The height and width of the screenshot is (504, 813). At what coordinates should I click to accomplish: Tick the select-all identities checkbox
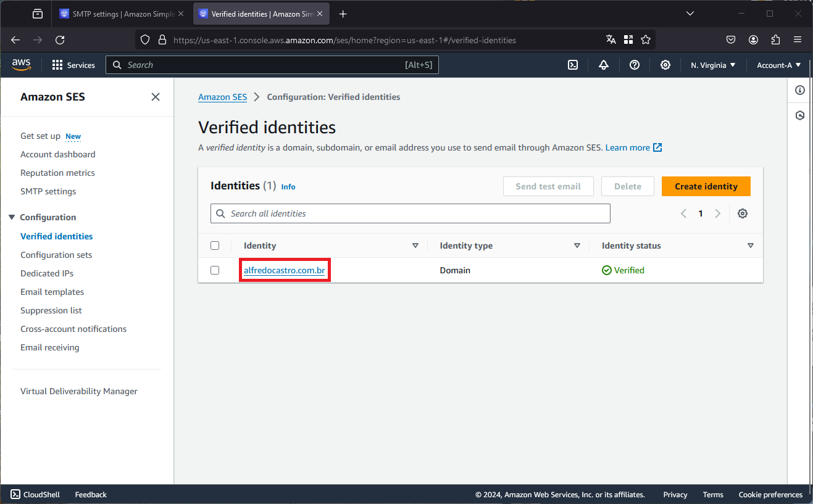point(215,246)
